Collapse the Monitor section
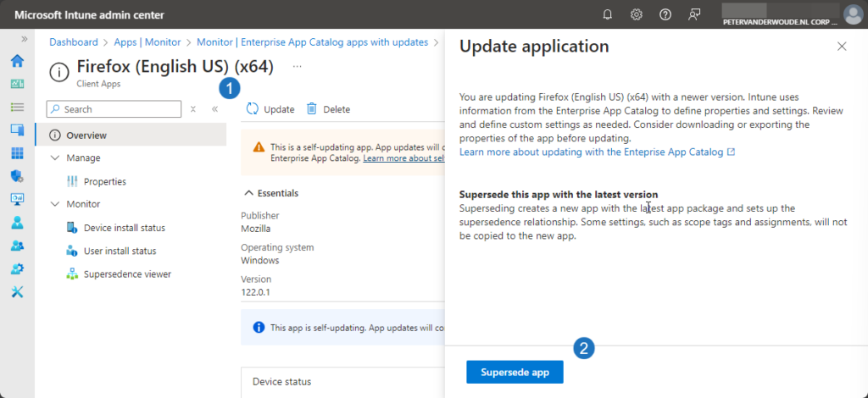Screen dimensions: 868x398 [x=55, y=204]
